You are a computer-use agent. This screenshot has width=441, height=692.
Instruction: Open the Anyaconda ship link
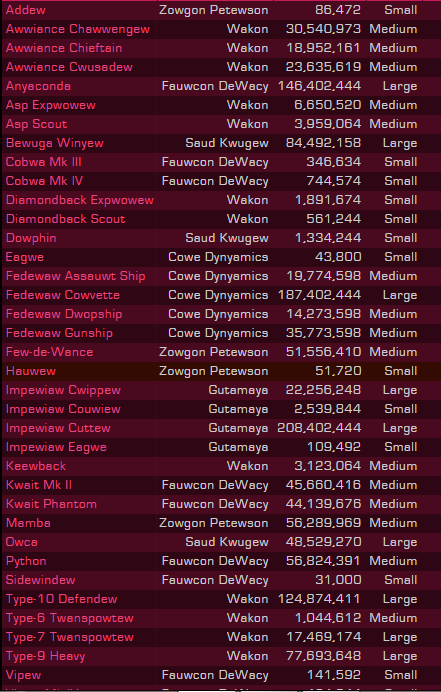38,86
